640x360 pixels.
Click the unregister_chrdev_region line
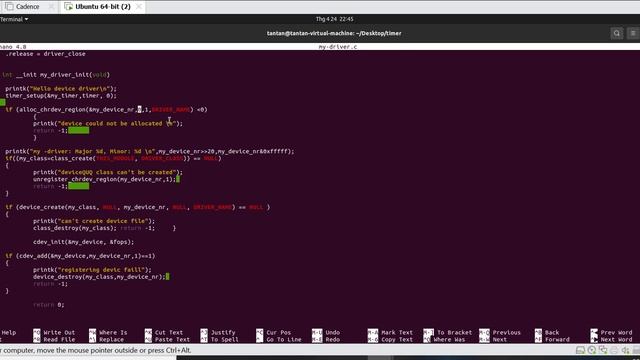pyautogui.click(x=104, y=179)
